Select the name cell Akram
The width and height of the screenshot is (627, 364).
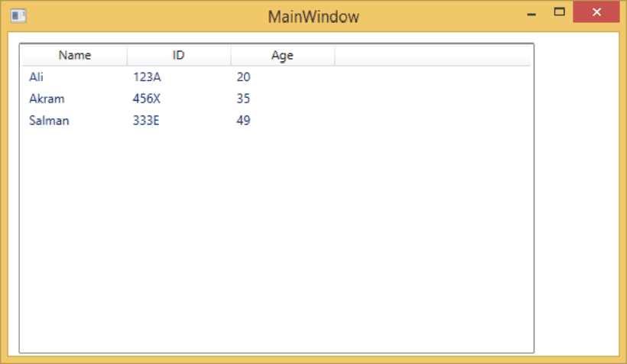(x=47, y=99)
